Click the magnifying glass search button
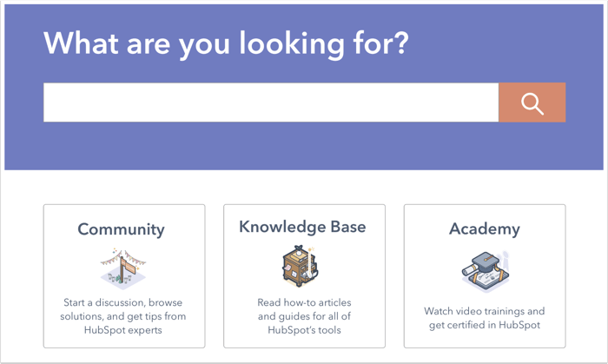This screenshot has width=608, height=364. pyautogui.click(x=532, y=103)
